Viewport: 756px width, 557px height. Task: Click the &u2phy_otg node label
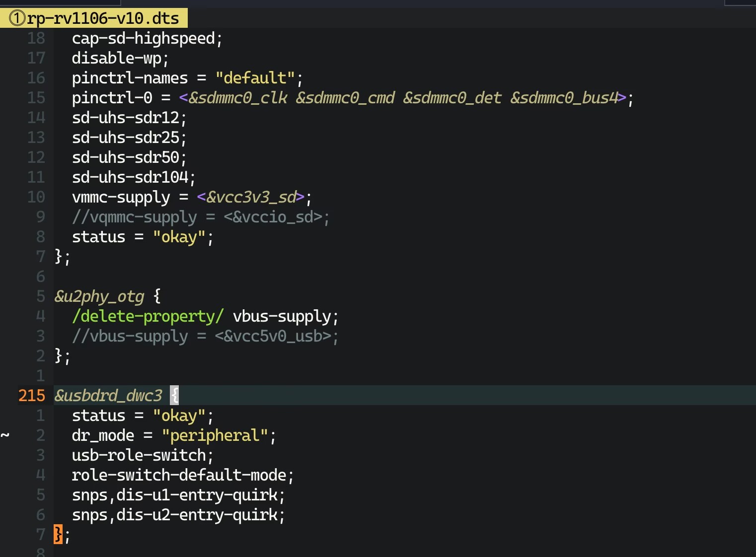pyautogui.click(x=99, y=296)
